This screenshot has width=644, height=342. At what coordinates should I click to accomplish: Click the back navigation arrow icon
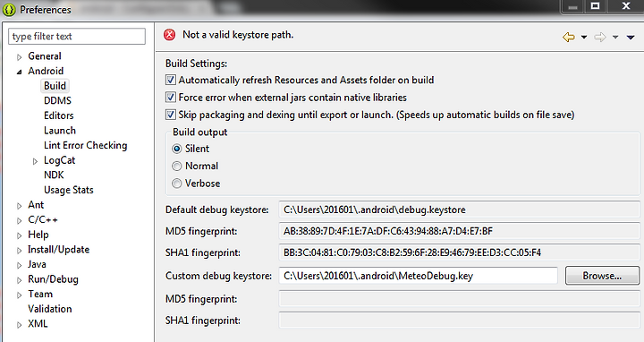click(569, 37)
